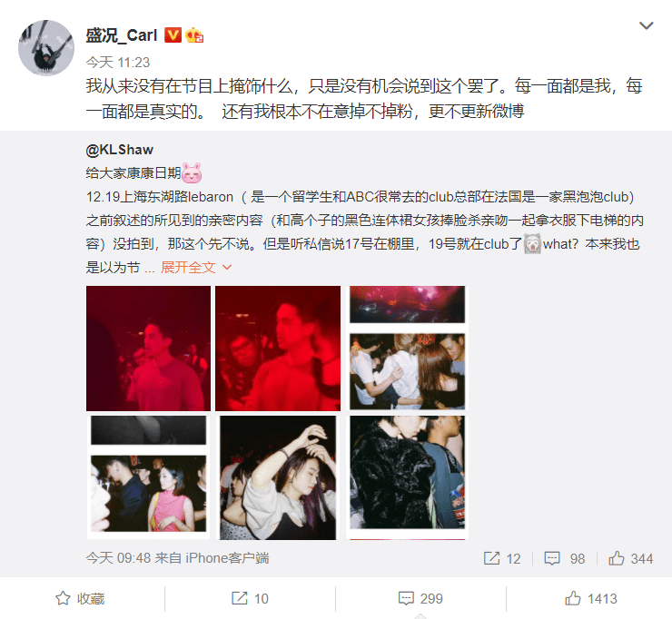Open first red-tinted club photo thumbnail

(x=148, y=349)
